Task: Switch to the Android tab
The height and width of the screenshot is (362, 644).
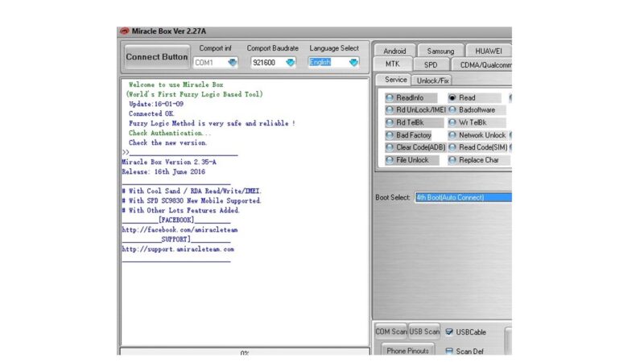Action: [394, 51]
